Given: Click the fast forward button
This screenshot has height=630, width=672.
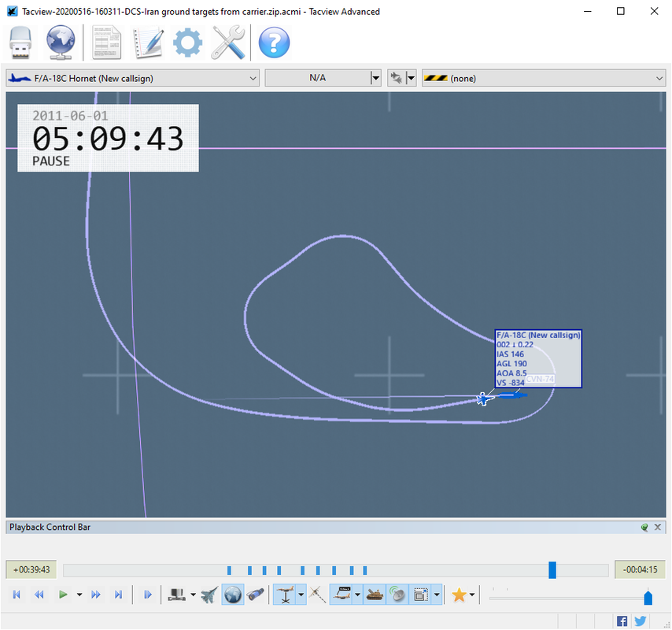Looking at the screenshot, I should click(95, 595).
